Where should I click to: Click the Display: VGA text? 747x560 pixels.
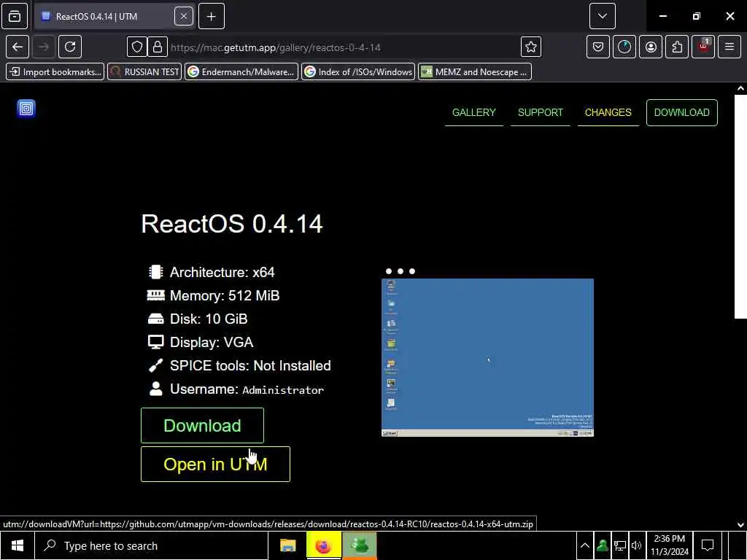click(x=212, y=343)
